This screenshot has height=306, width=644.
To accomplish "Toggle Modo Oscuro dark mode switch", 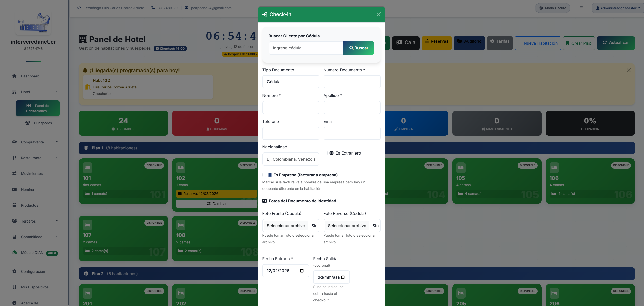I will (552, 8).
